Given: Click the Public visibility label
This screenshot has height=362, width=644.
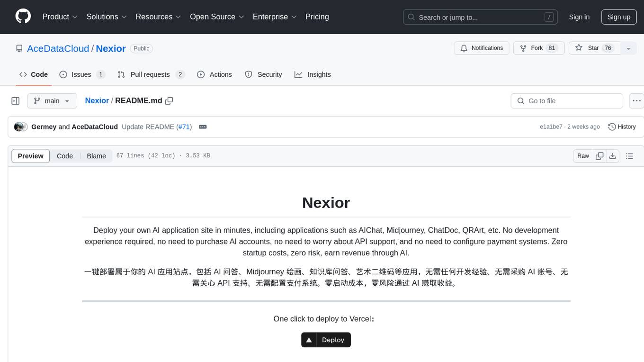Looking at the screenshot, I should click(141, 48).
